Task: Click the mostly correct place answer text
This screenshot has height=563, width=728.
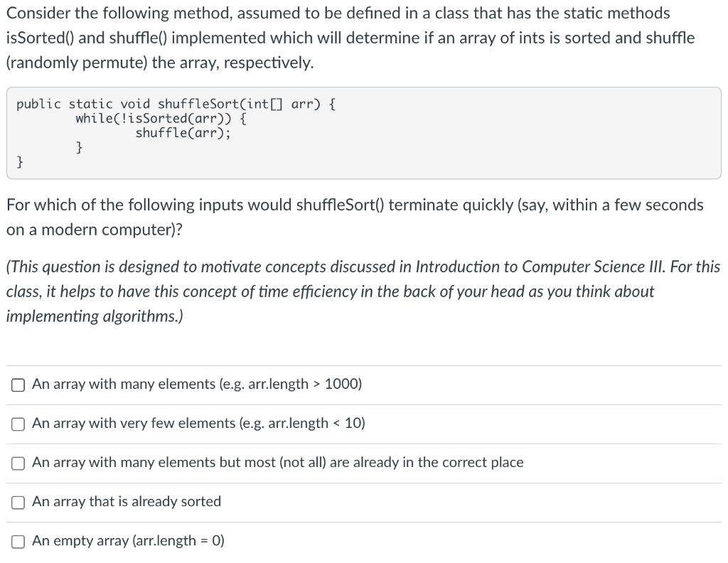Action: pos(277,462)
